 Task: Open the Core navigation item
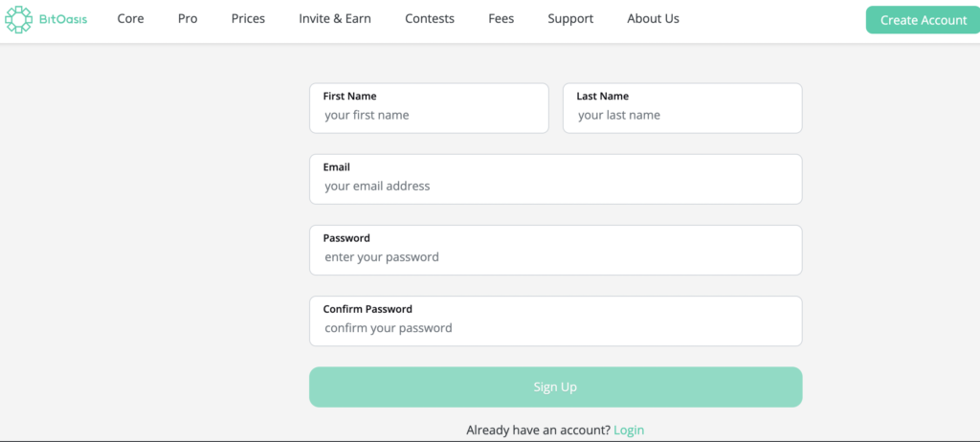[130, 19]
